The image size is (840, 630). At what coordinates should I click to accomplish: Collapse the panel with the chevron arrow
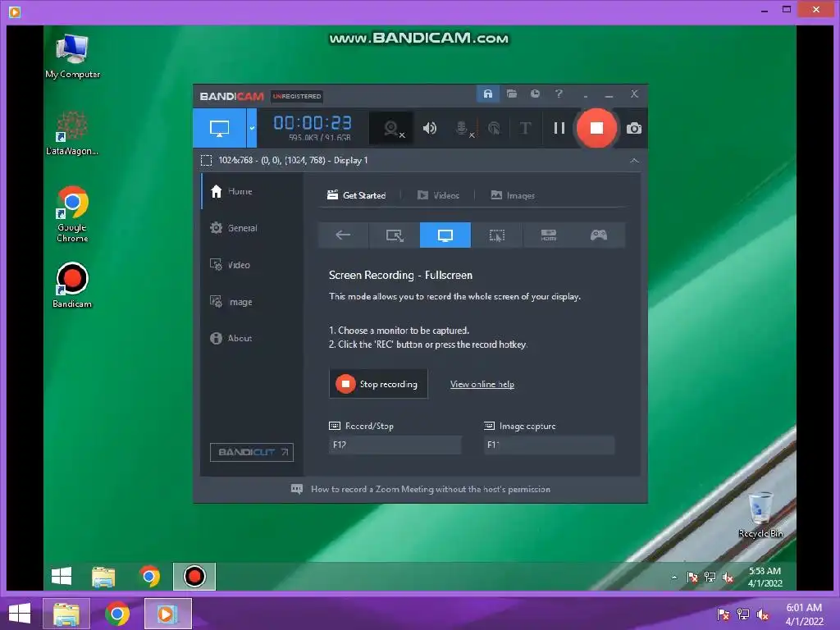(x=634, y=161)
